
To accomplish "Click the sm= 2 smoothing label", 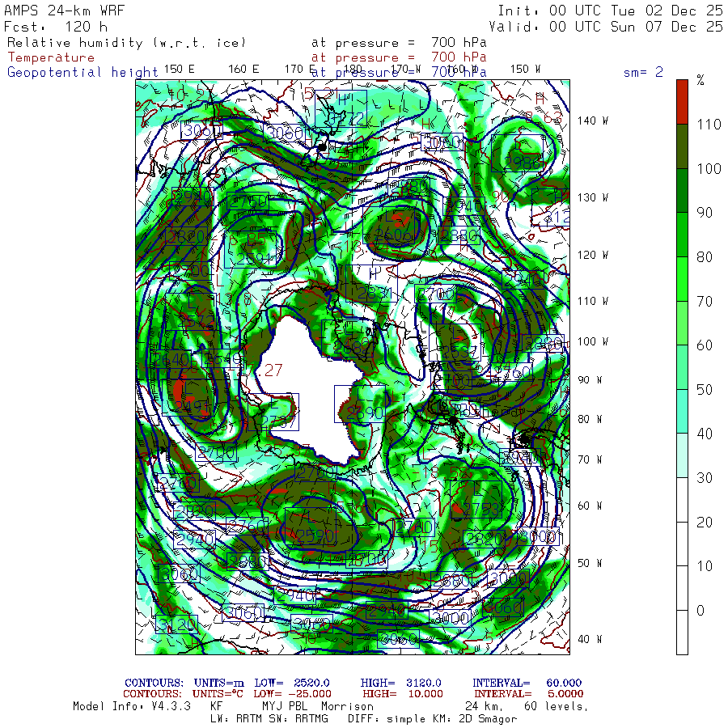I will [x=643, y=72].
